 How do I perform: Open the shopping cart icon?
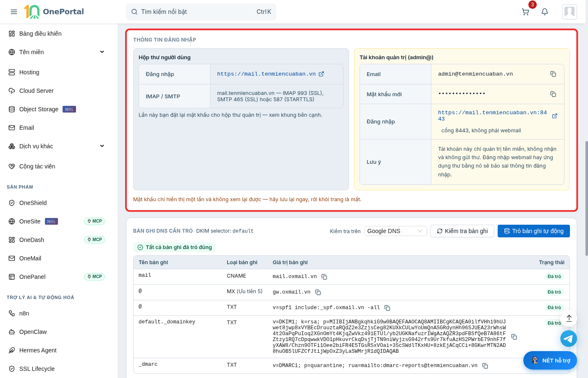point(525,12)
